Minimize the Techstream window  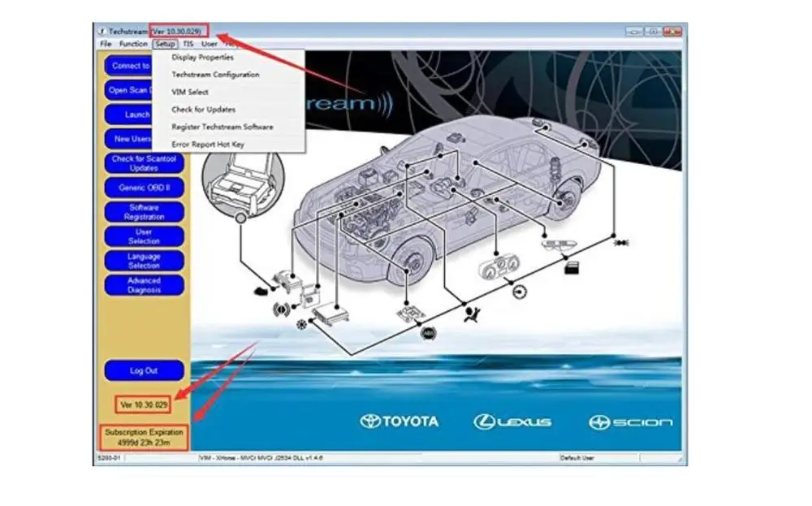[634, 32]
